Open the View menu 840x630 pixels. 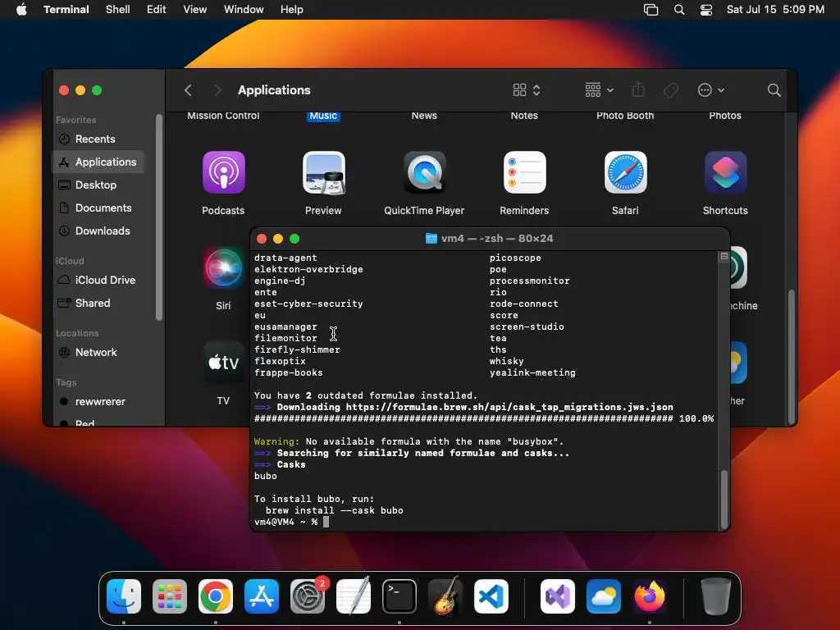point(195,10)
